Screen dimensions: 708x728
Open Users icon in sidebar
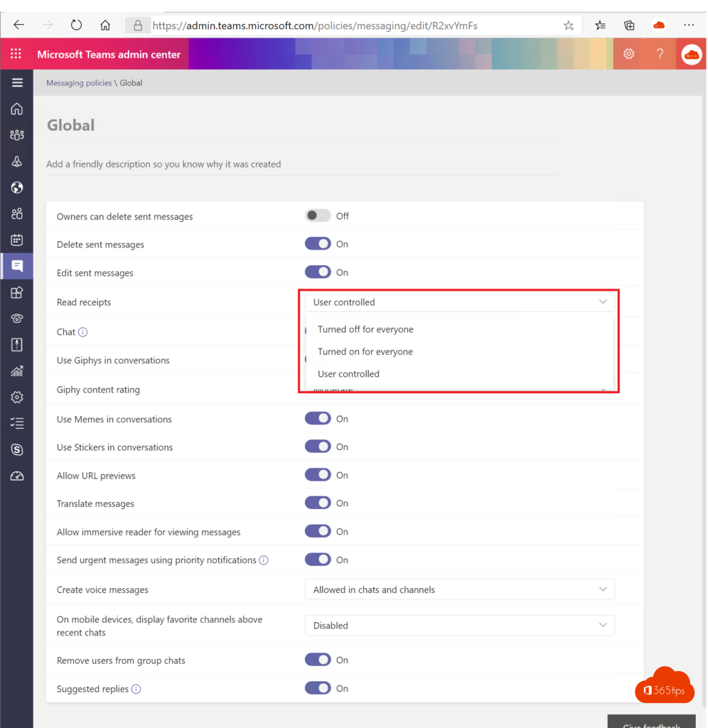pos(17,214)
